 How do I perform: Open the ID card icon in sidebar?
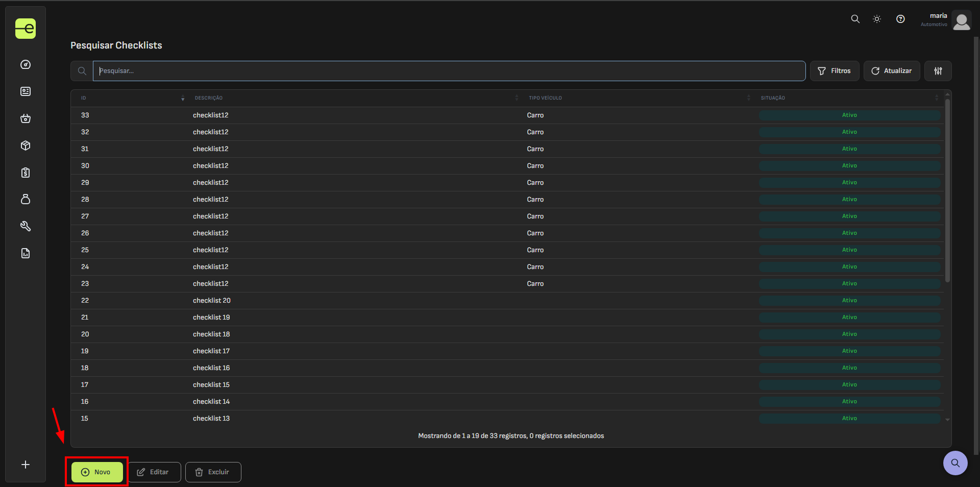click(x=26, y=91)
